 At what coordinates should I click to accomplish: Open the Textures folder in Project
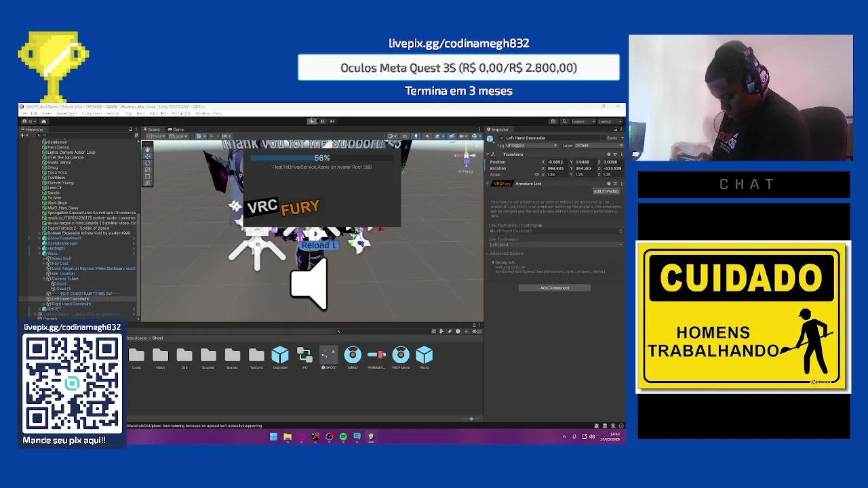click(x=256, y=357)
